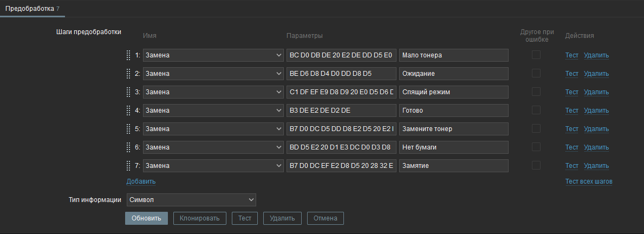Image resolution: width=644 pixels, height=234 pixels.
Task: Click the "Нет бумаги" replacement field
Action: point(453,147)
